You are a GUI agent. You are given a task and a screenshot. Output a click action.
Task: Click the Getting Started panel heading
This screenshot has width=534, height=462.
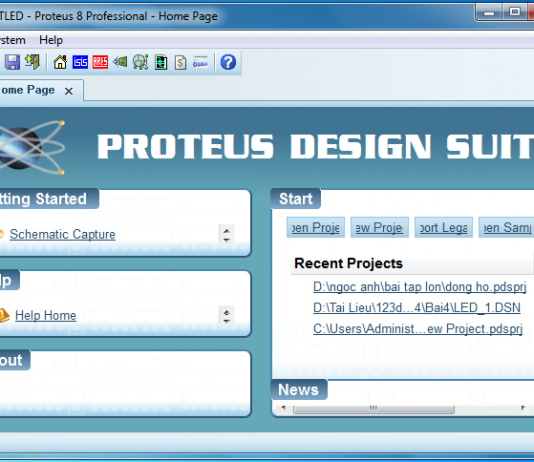pyautogui.click(x=48, y=199)
